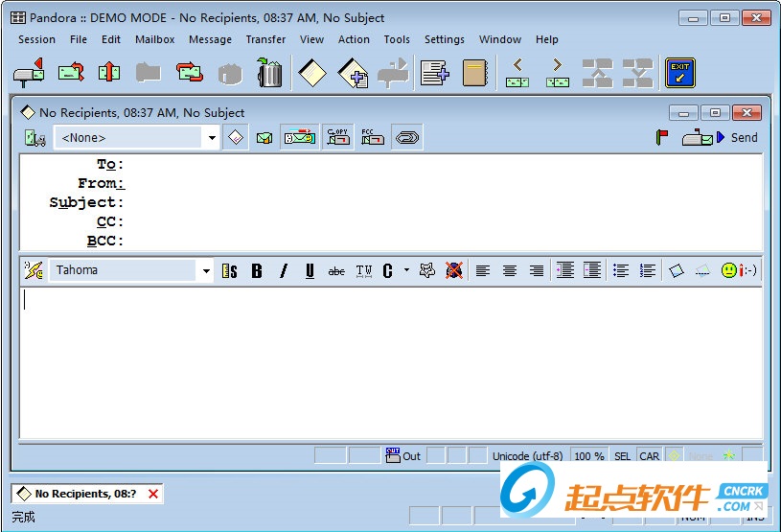
Task: Click the green envelope with red up arrow
Action: coord(109,72)
